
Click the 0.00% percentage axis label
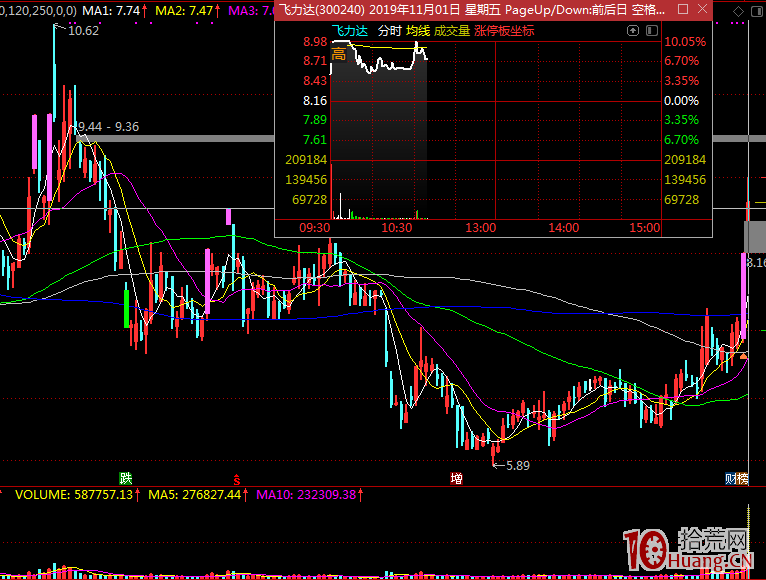(681, 101)
